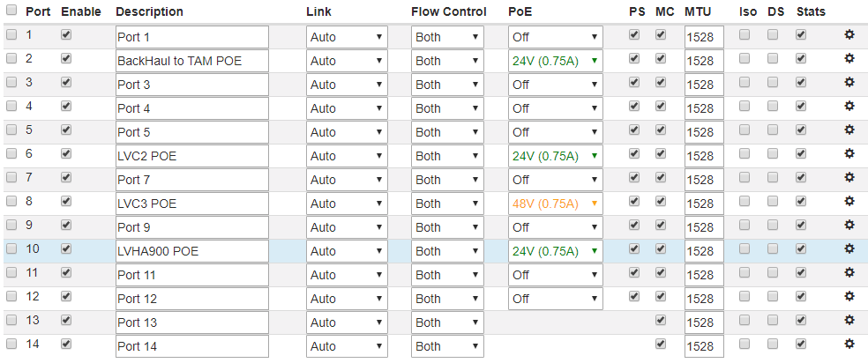Viewport: 868px width, 363px height.
Task: Click gear icon for LVC3 POE row
Action: pyautogui.click(x=849, y=202)
